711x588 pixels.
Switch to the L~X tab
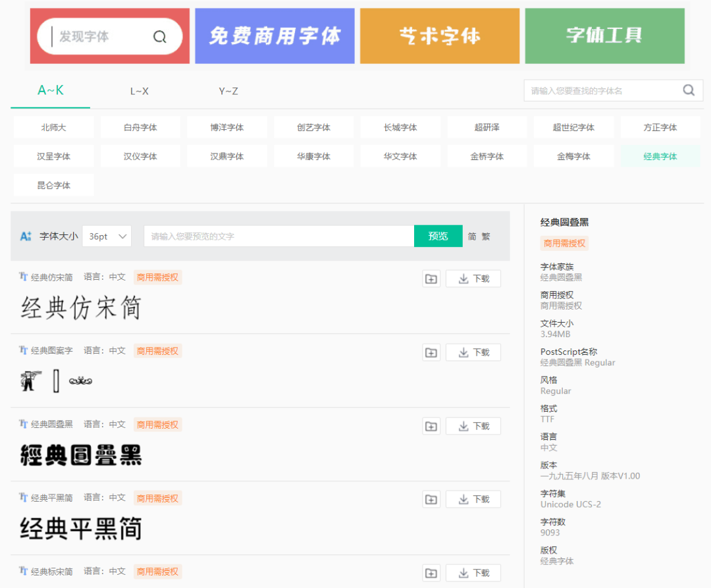point(139,91)
